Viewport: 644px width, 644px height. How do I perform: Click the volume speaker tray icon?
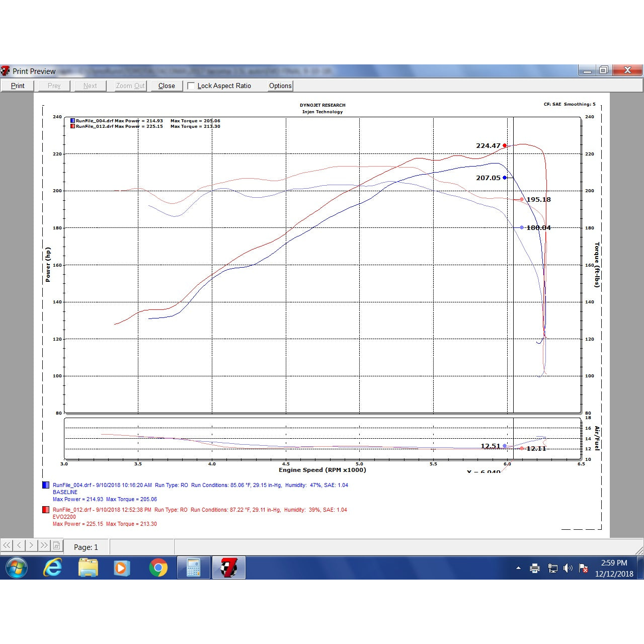pos(568,569)
